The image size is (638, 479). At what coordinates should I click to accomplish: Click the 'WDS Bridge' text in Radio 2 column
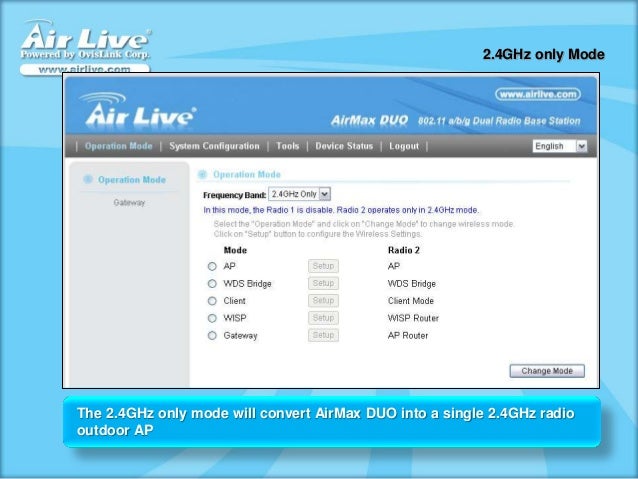pos(411,284)
